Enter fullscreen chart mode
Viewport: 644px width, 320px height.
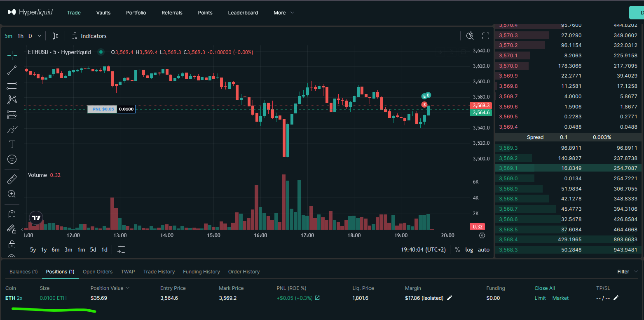click(486, 36)
